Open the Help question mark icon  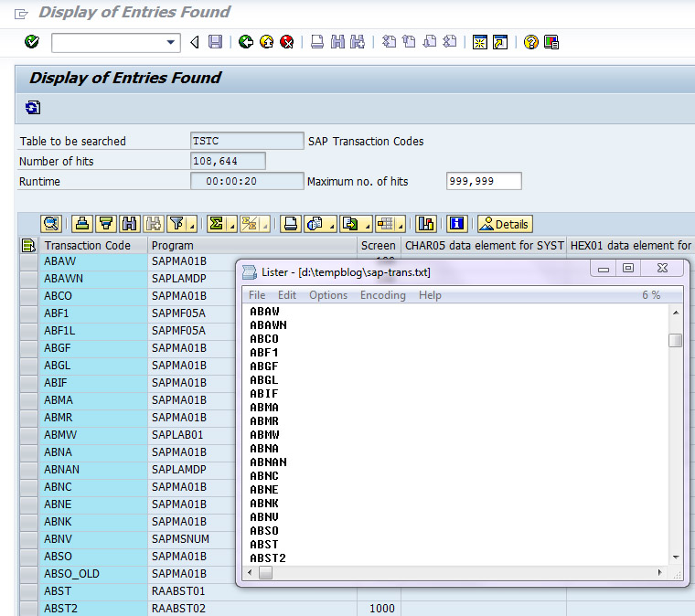530,43
